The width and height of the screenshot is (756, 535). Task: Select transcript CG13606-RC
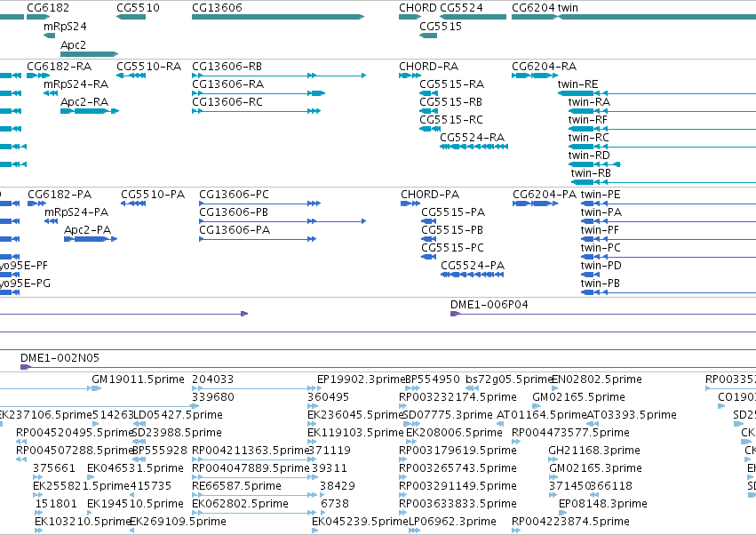[227, 102]
